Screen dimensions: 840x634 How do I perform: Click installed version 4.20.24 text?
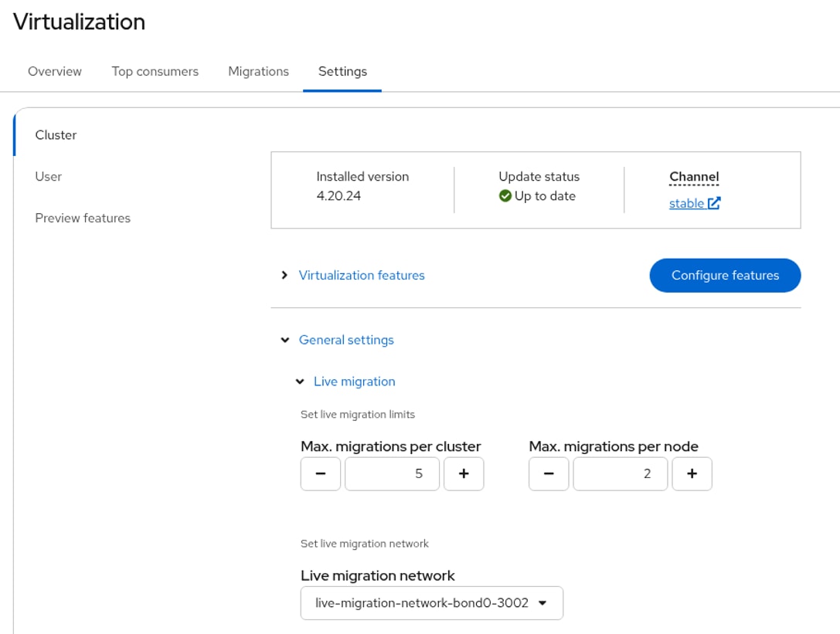(338, 196)
